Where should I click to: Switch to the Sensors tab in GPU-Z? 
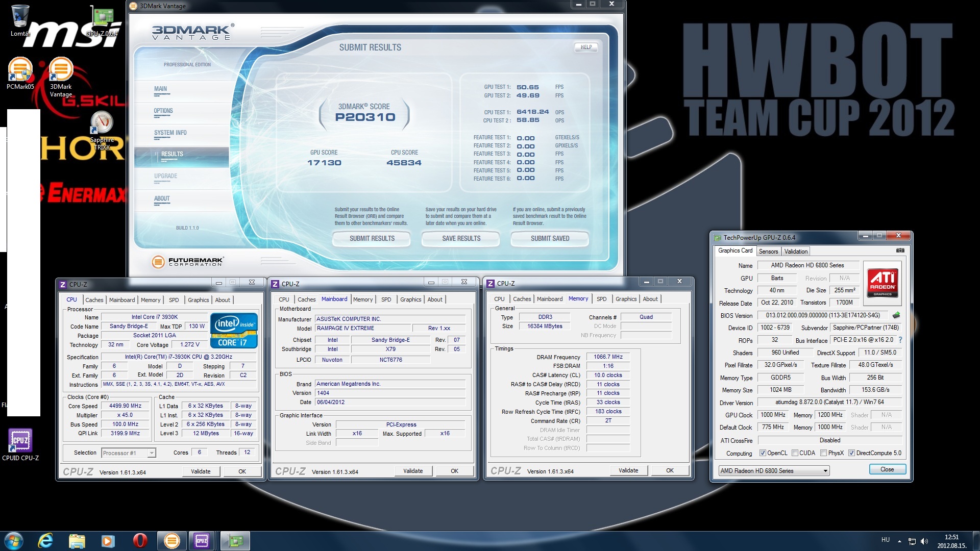[x=768, y=251]
